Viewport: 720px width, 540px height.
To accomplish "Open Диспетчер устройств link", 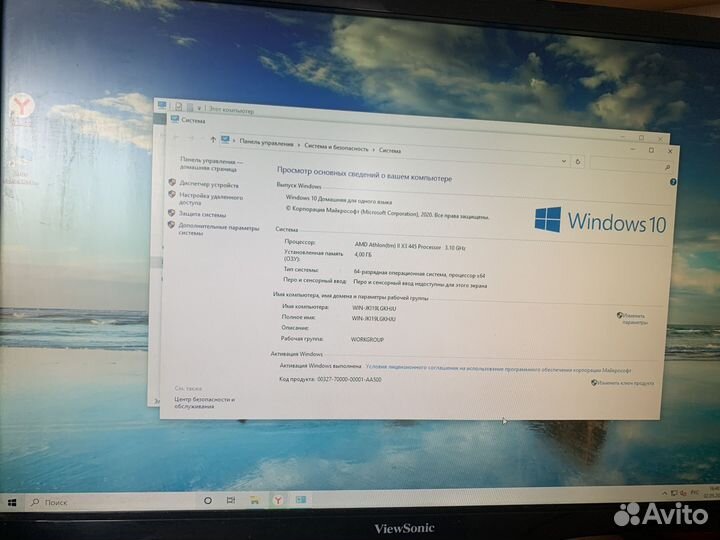I will 209,185.
